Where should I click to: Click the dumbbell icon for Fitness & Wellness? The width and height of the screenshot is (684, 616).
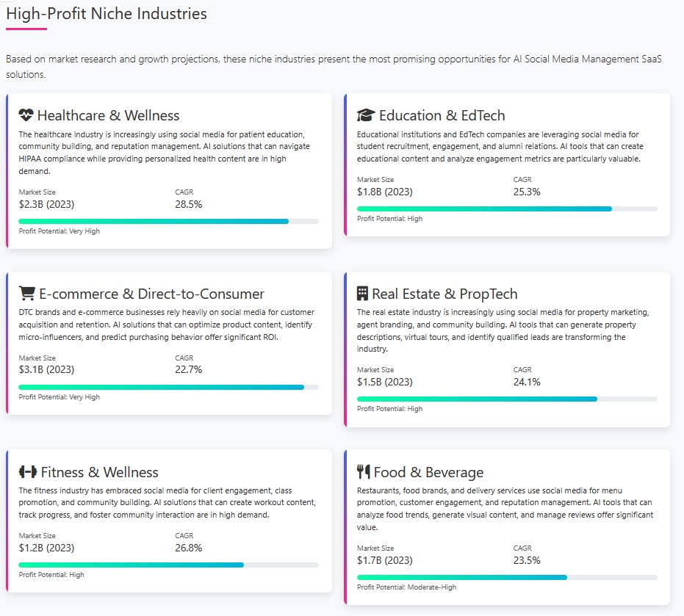28,472
